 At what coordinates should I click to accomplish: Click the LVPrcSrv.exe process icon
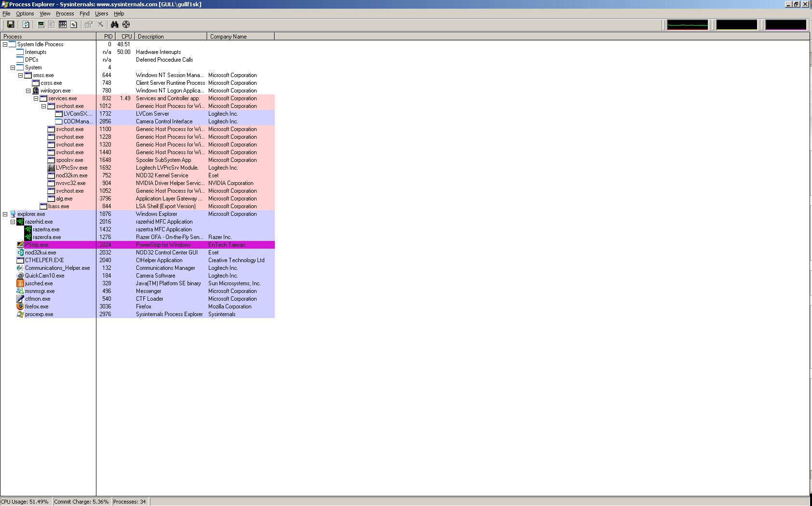(51, 168)
